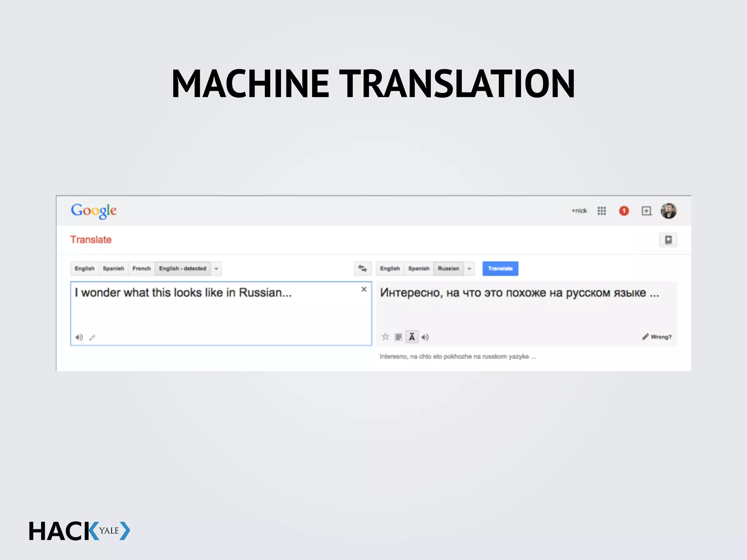Toggle romanization Ä button
This screenshot has width=747, height=560.
412,337
